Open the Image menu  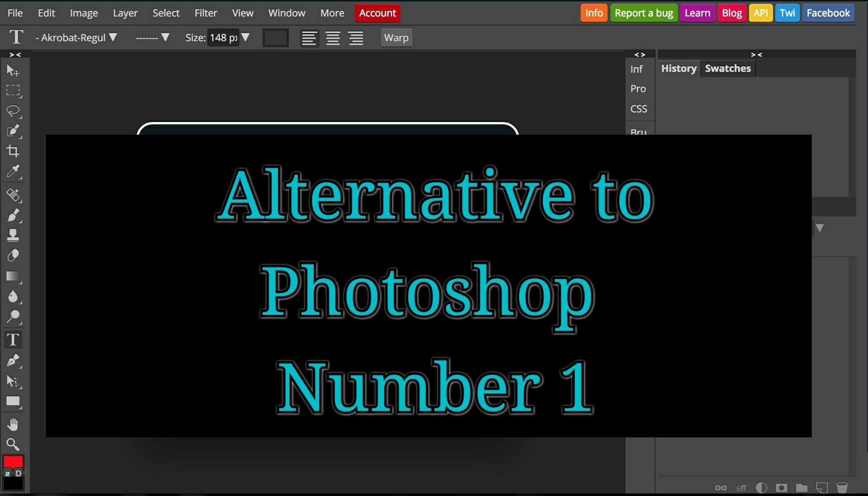[x=84, y=13]
